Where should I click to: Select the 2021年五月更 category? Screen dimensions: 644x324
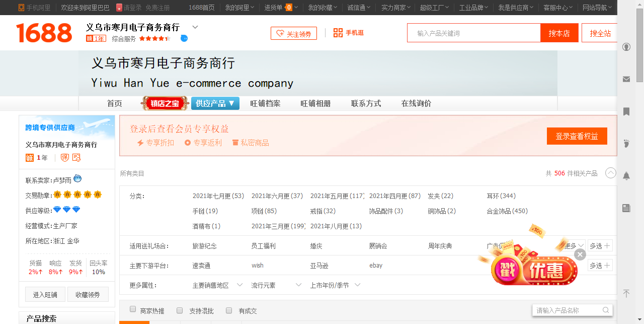[x=337, y=196]
